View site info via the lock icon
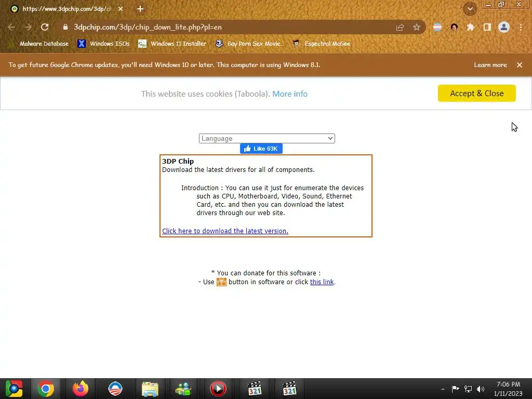532x399 pixels. (65, 27)
